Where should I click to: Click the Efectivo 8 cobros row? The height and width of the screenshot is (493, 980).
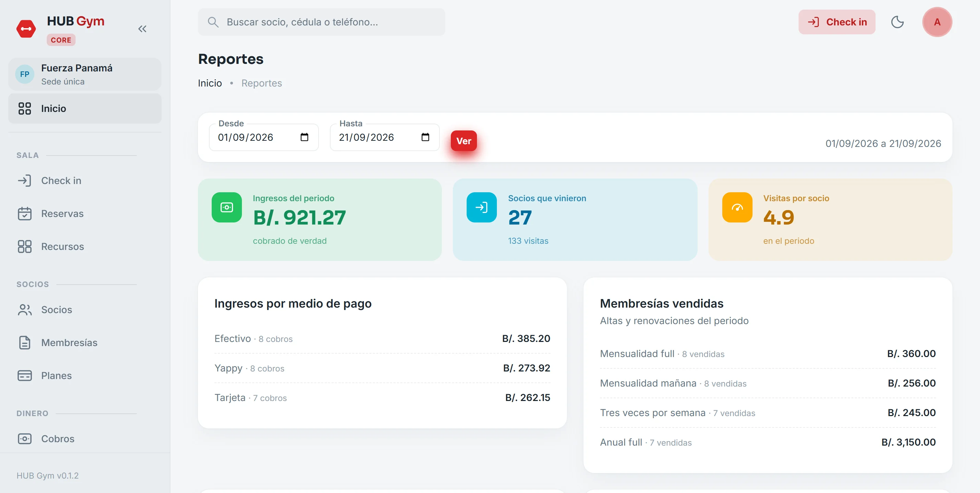[x=382, y=339]
